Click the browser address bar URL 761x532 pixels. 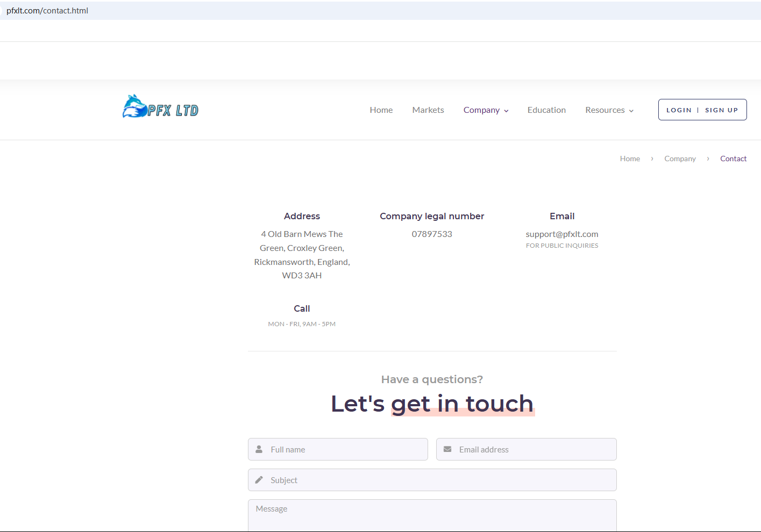(x=47, y=11)
